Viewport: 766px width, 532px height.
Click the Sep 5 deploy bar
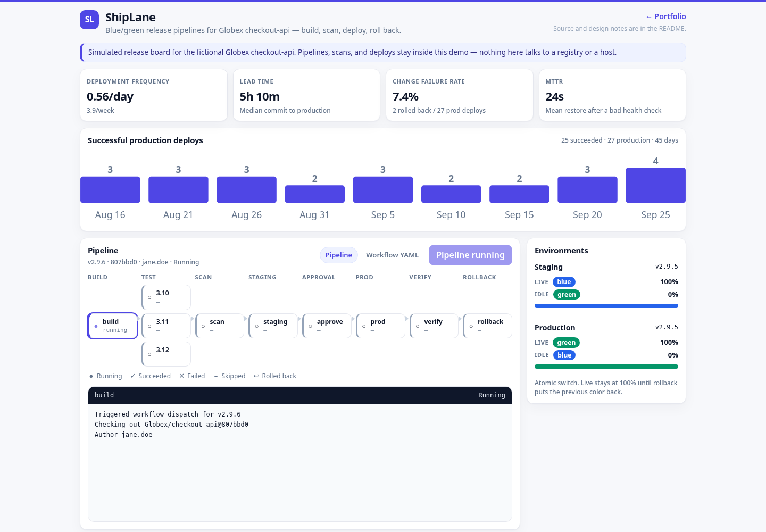point(383,189)
